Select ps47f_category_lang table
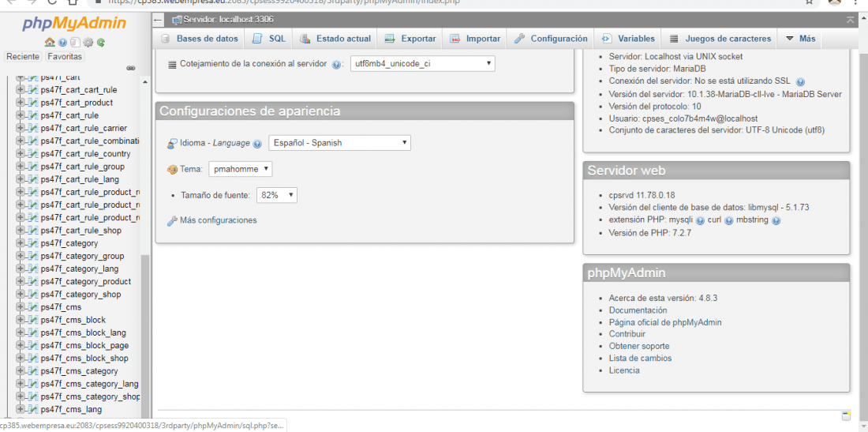Screen dimensions: 868x432 (80, 269)
